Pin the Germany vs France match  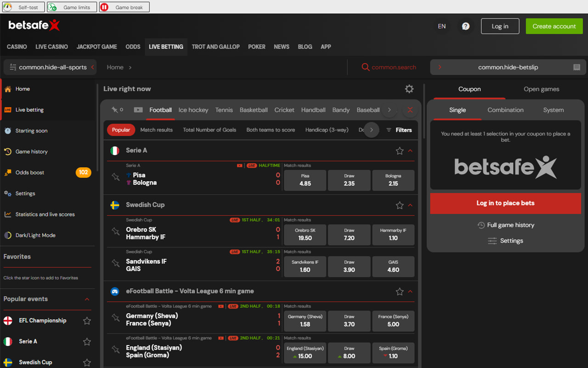coord(116,317)
